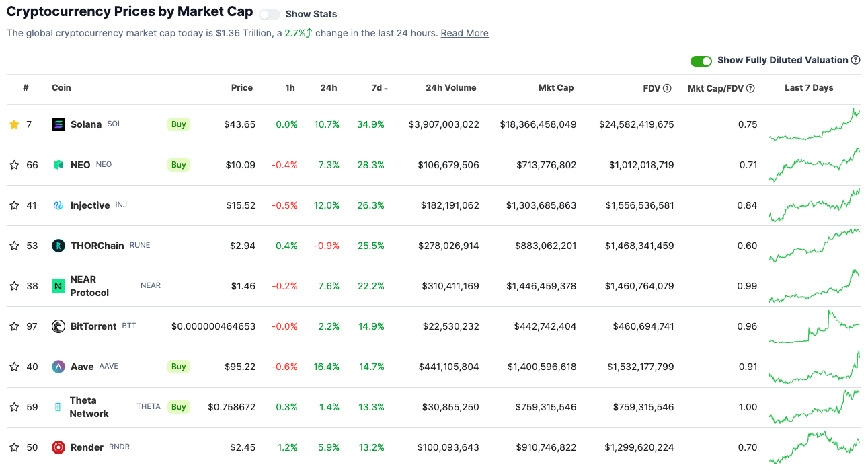
Task: Sort by the Price column header
Action: click(x=242, y=88)
